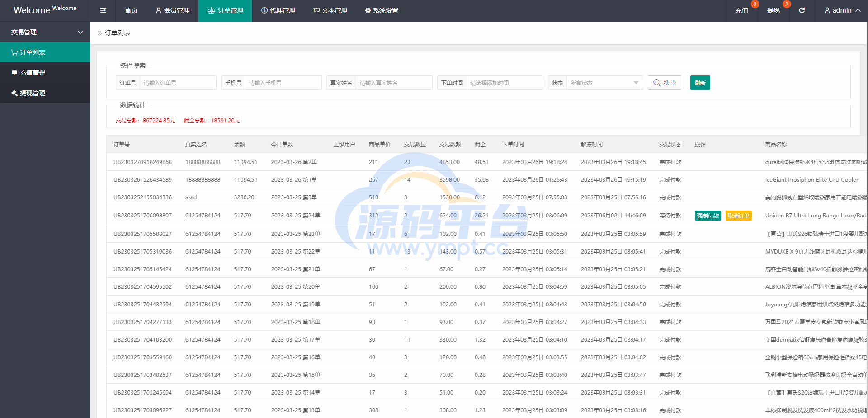The image size is (868, 418).
Task: Collapse the sidebar with the hamburger icon
Action: point(103,10)
